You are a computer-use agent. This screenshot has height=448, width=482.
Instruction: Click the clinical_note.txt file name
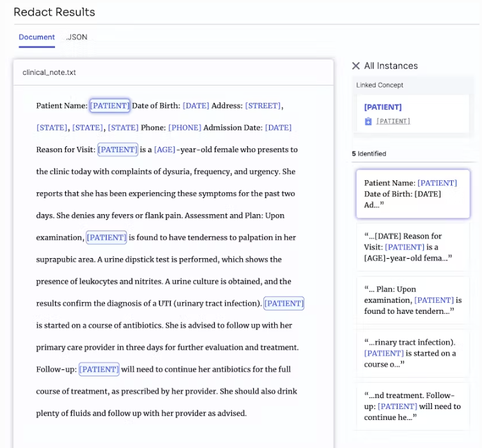[x=49, y=72]
